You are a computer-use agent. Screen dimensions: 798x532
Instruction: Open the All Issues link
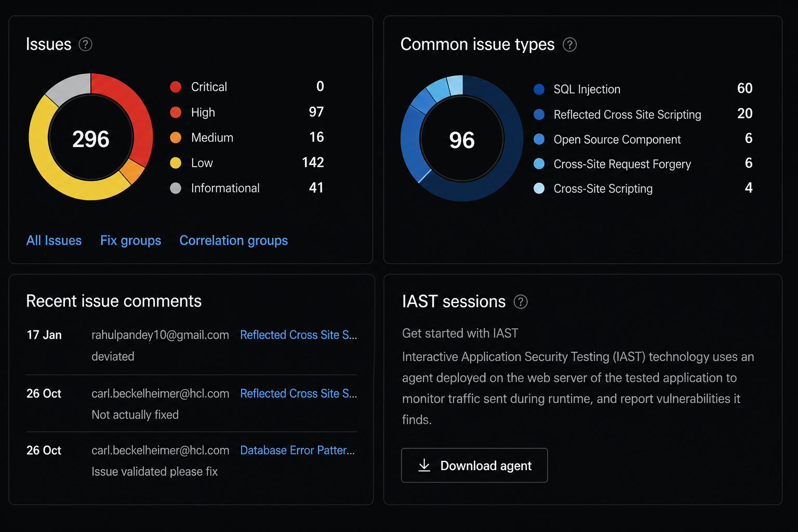(x=54, y=241)
